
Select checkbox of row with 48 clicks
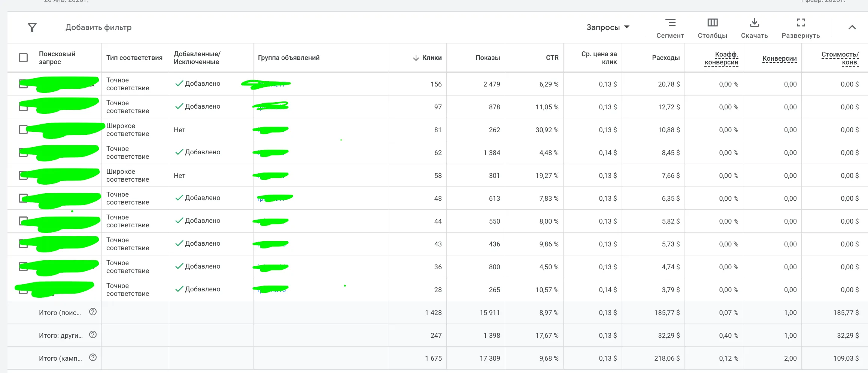pos(22,198)
